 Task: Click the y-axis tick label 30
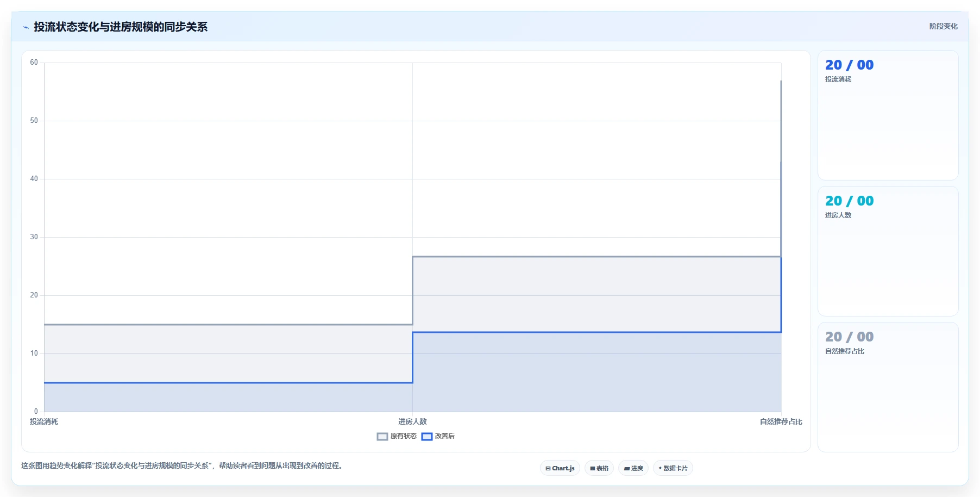point(34,237)
